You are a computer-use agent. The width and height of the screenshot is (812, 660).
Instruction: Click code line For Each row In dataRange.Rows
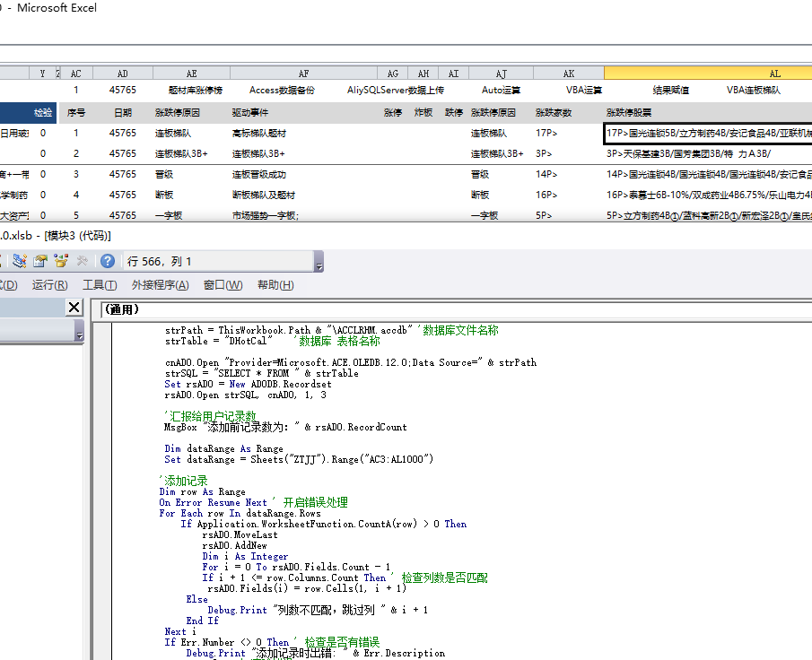(240, 514)
